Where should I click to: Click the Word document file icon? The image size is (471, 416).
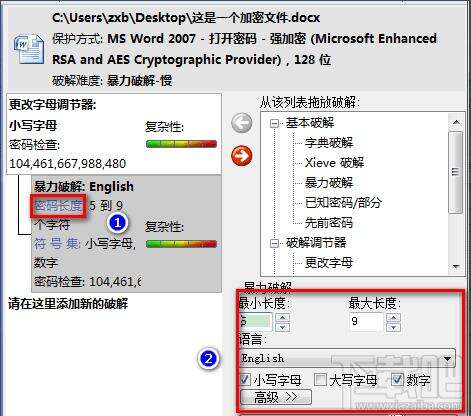[x=29, y=49]
